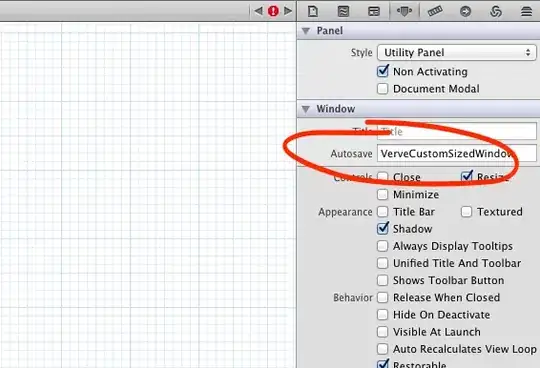The image size is (540, 368).
Task: Disable the Shadow checkbox
Action: pos(383,229)
